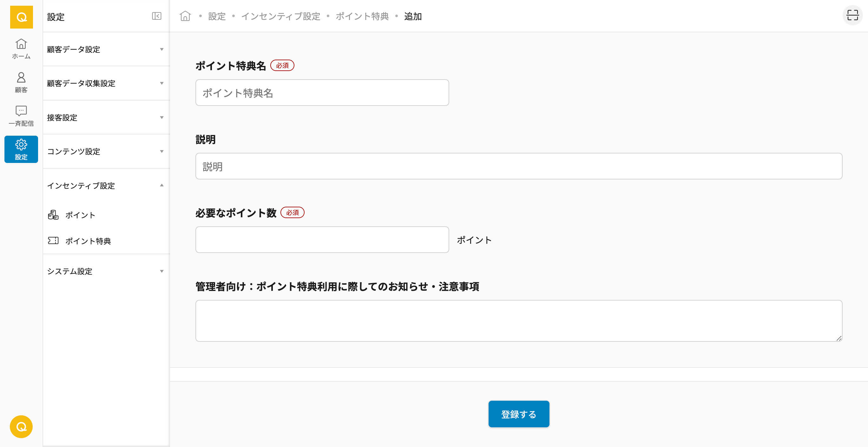Click the scan frame icon top right
This screenshot has width=868, height=447.
point(852,16)
